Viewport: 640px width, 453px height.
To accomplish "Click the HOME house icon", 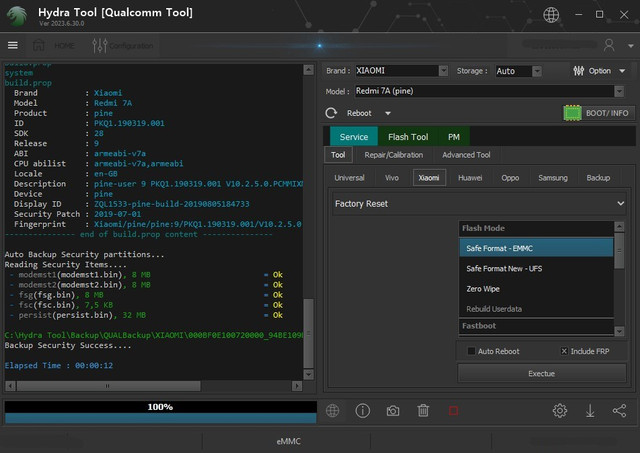I will click(39, 45).
